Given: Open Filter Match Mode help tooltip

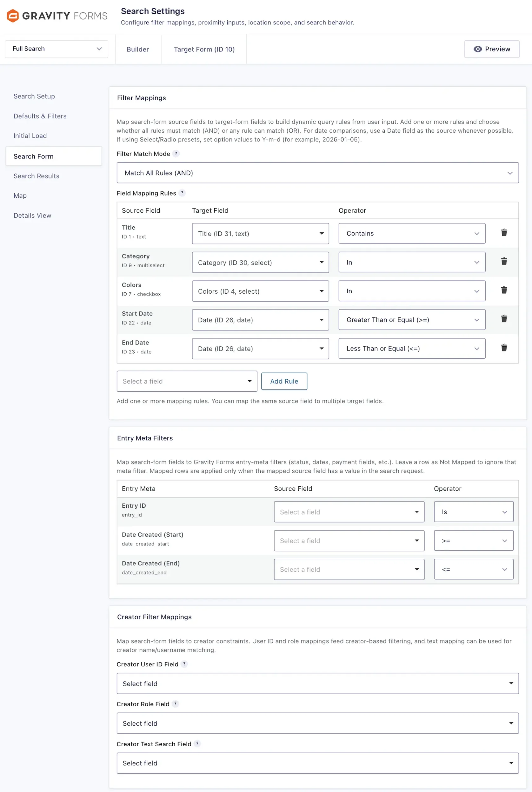Looking at the screenshot, I should coord(176,153).
